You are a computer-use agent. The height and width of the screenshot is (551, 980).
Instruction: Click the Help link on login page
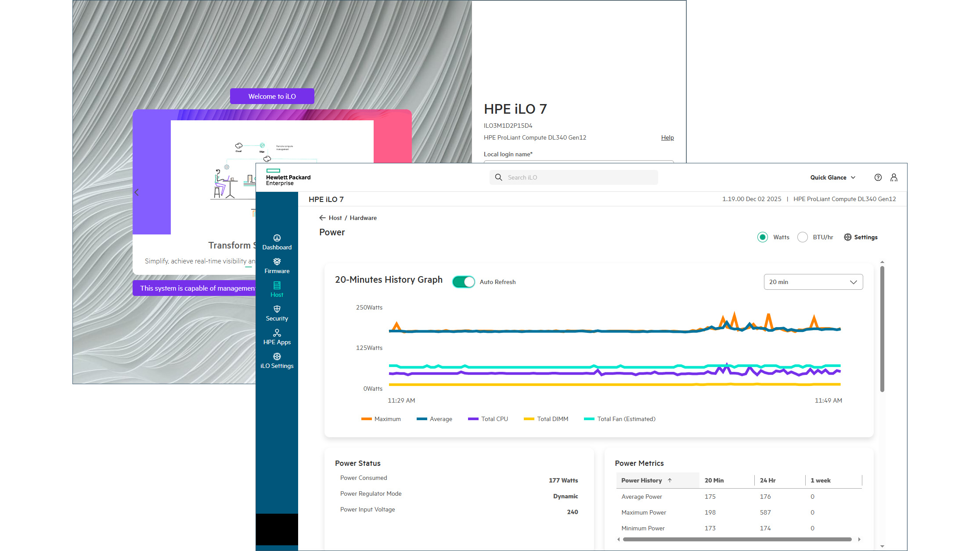pos(667,137)
